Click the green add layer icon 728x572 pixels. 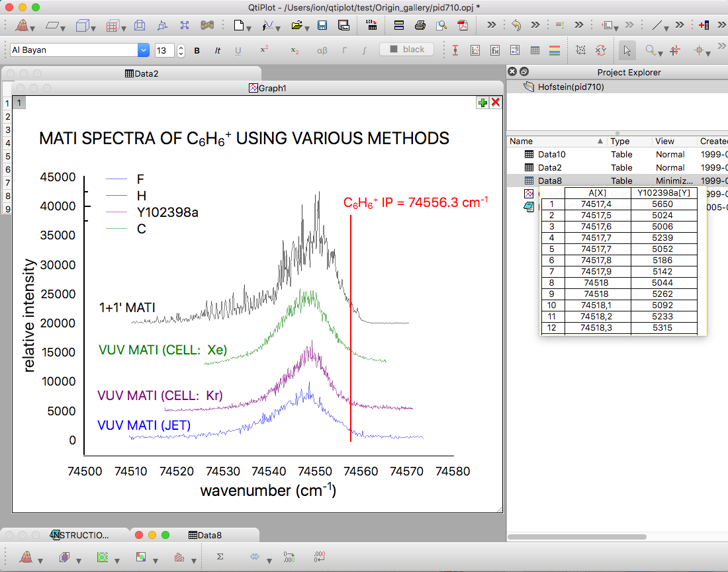(482, 102)
